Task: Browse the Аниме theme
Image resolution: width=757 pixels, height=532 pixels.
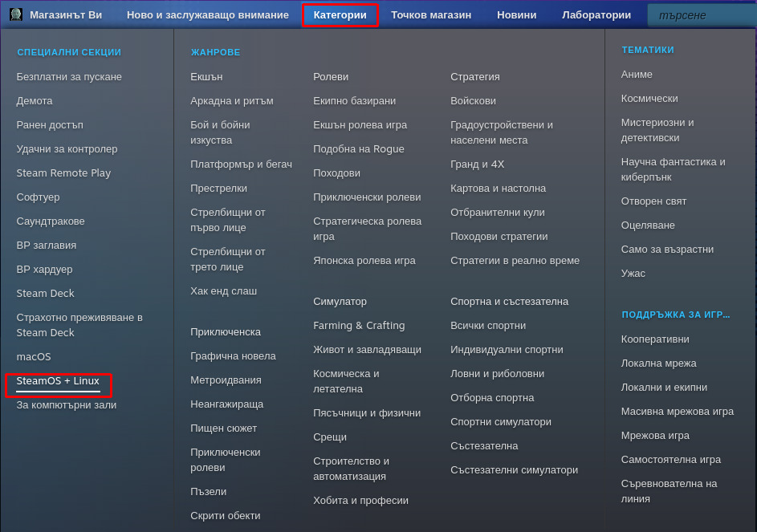Action: coord(637,75)
